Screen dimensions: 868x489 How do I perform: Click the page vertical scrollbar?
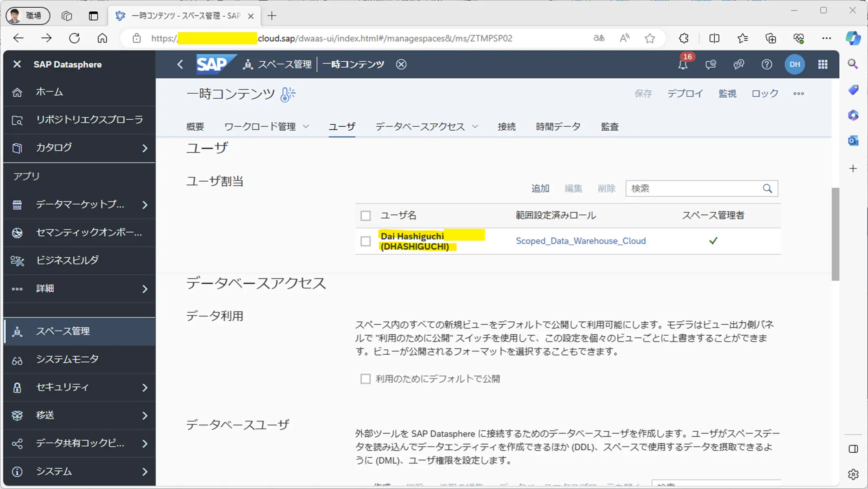click(835, 234)
